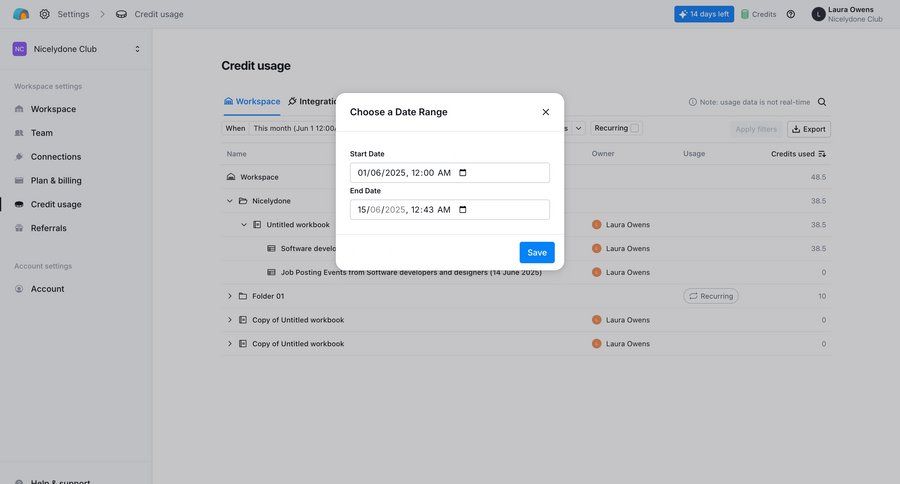Viewport: 900px width, 484px height.
Task: Open End Date calendar picker icon
Action: 463,210
